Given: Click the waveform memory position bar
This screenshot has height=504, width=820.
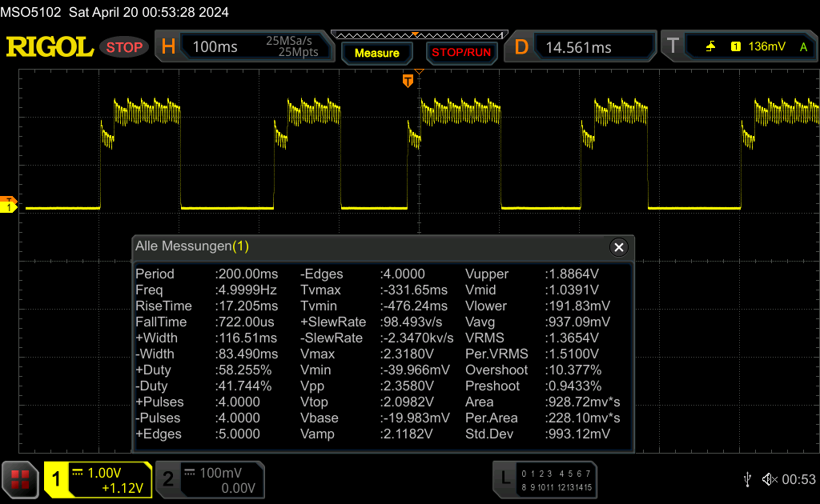Looking at the screenshot, I should tap(420, 35).
